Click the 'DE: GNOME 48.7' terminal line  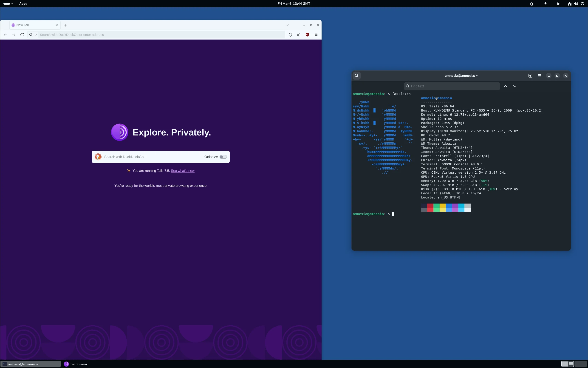coord(435,135)
